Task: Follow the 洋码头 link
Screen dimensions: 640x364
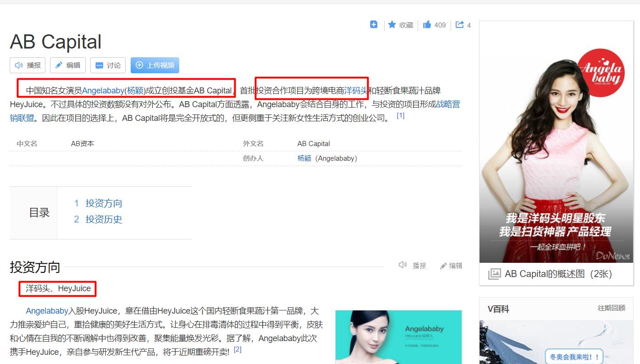Action: [x=356, y=90]
